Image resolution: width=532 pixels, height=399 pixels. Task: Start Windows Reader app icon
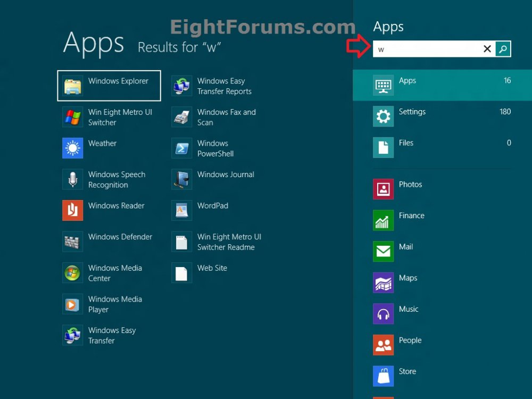pyautogui.click(x=73, y=210)
